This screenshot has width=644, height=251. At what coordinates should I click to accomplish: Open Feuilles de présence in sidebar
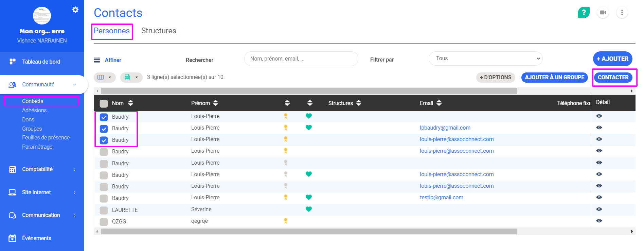point(46,137)
